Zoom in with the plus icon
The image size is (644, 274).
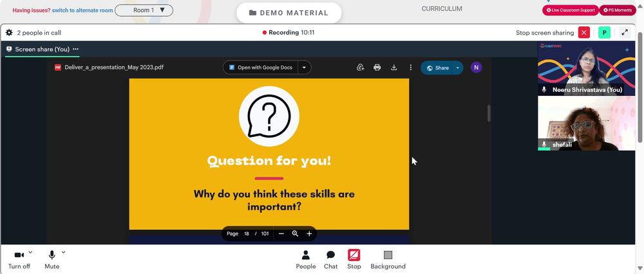[309, 234]
